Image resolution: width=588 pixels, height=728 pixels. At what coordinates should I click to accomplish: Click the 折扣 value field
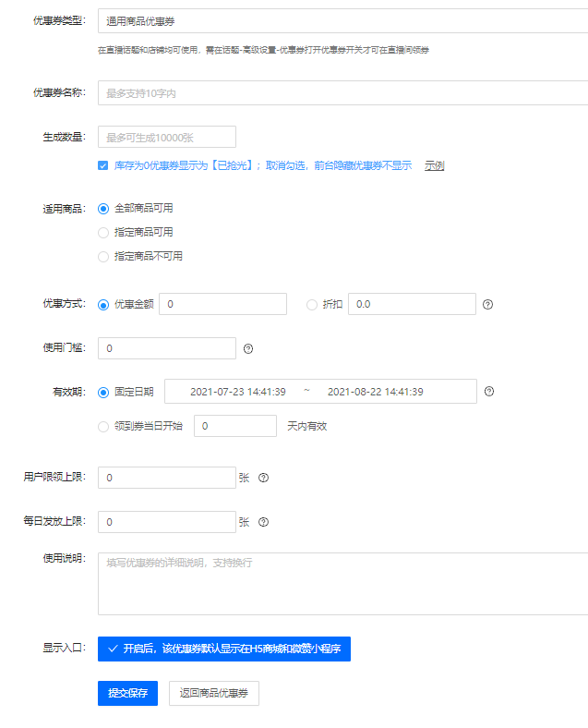coord(412,304)
